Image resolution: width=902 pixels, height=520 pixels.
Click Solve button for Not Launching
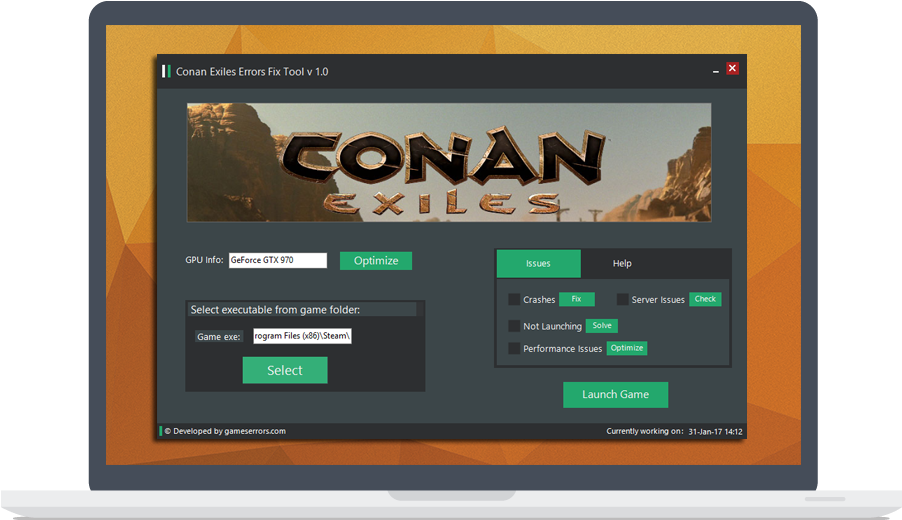[x=602, y=326]
